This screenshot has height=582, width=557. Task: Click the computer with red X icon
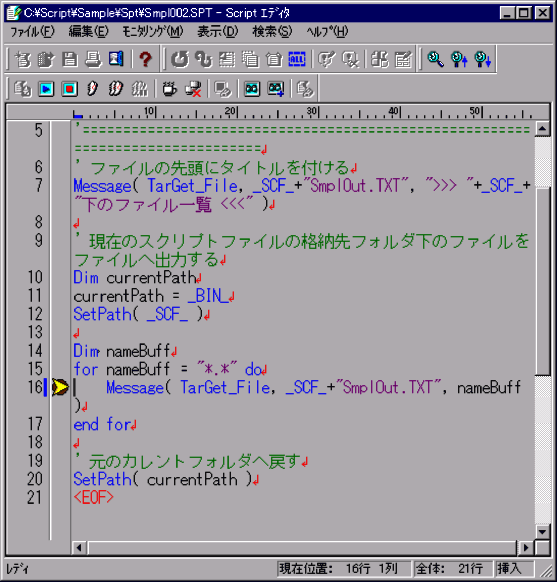click(193, 89)
